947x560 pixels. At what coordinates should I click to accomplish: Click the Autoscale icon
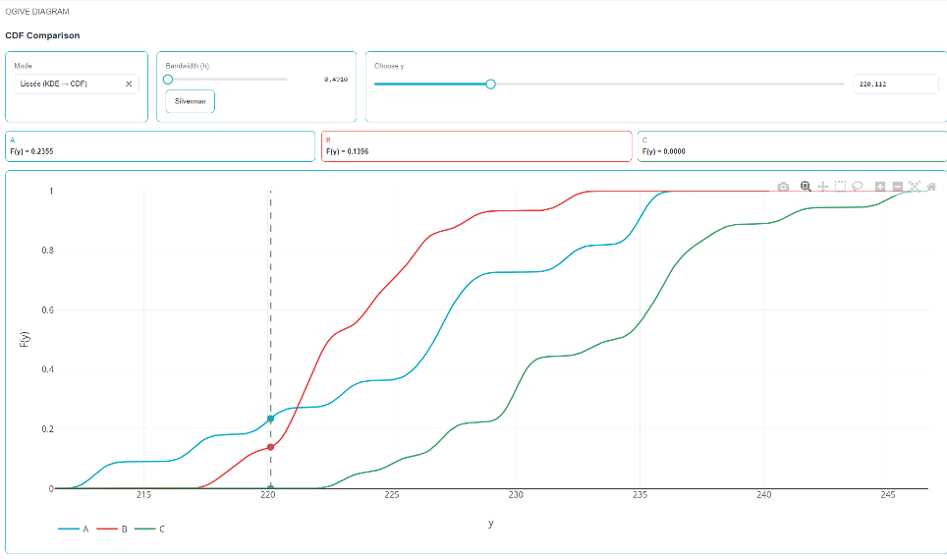coord(915,187)
